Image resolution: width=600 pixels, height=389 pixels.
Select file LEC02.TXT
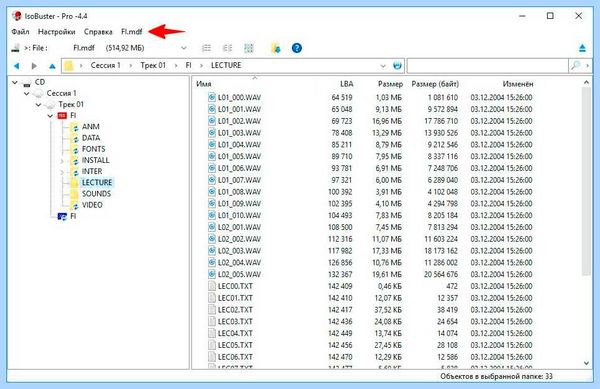point(235,310)
